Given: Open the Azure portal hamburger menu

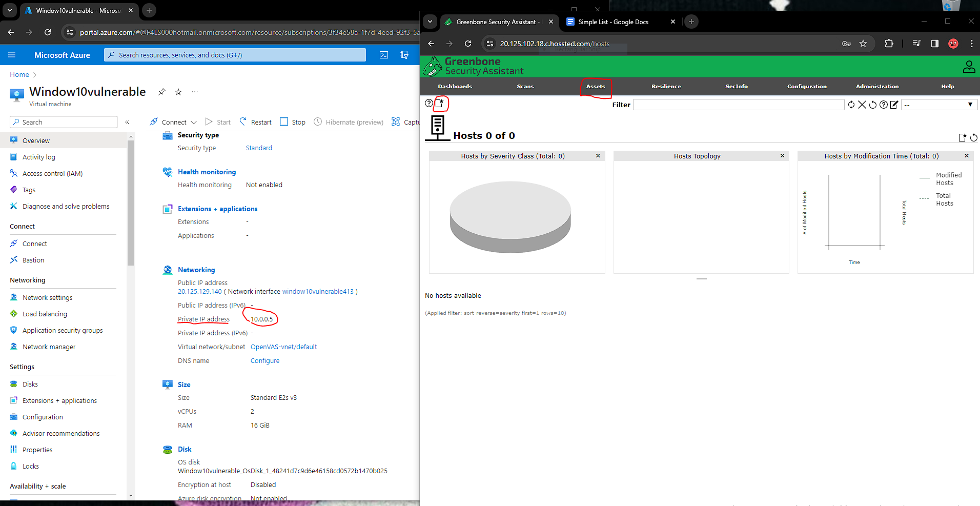Looking at the screenshot, I should [x=12, y=55].
